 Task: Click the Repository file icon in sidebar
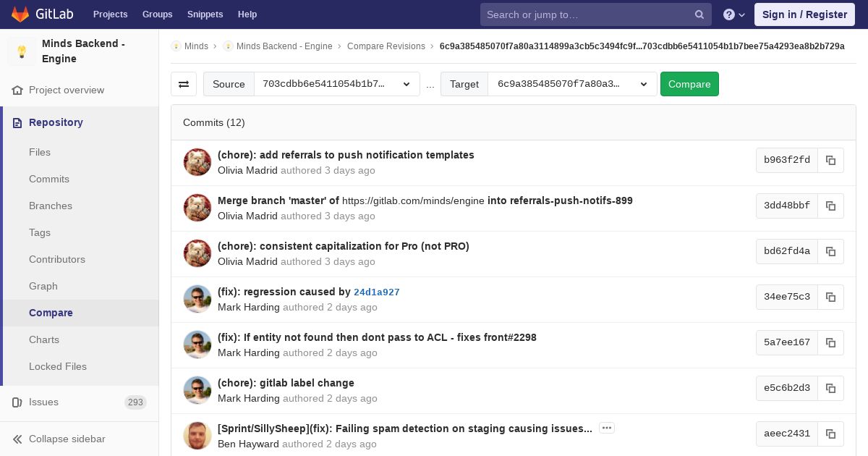tap(17, 122)
